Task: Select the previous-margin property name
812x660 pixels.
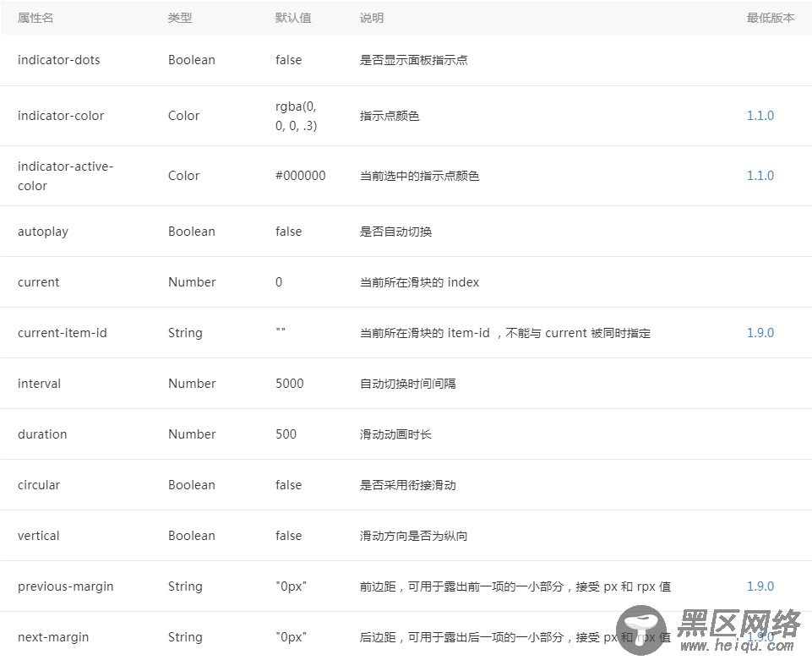Action: (x=65, y=586)
